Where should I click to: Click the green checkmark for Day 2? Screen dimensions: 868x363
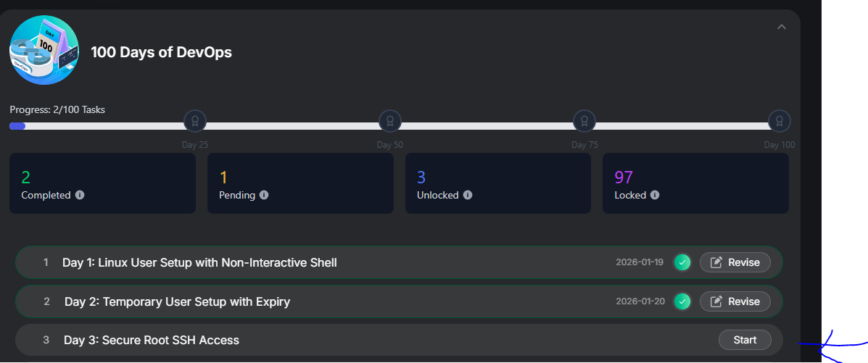coord(682,301)
